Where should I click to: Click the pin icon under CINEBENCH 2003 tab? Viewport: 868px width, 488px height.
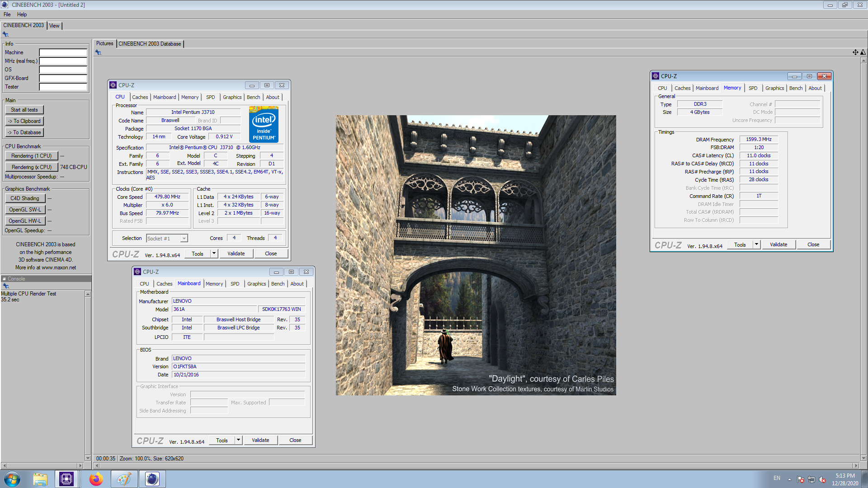5,34
